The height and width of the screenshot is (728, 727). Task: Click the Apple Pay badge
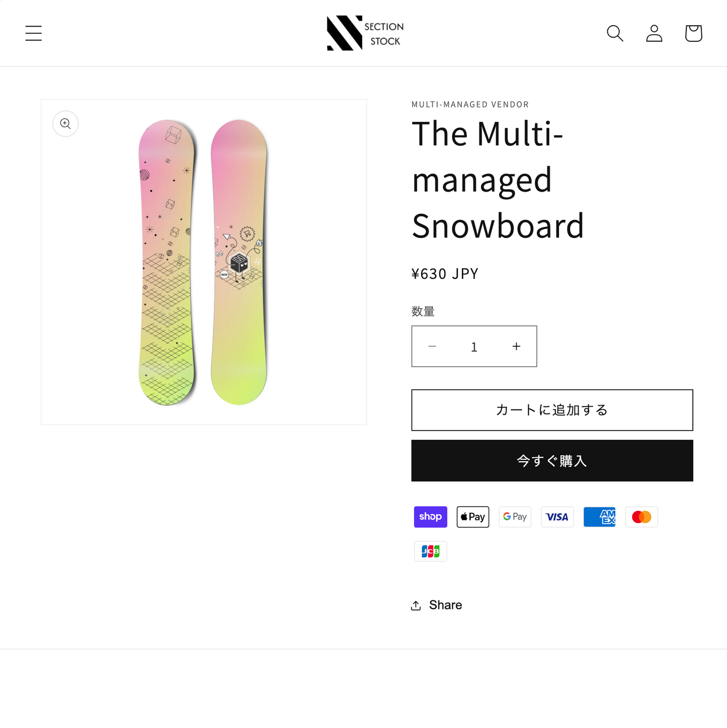[x=472, y=517]
